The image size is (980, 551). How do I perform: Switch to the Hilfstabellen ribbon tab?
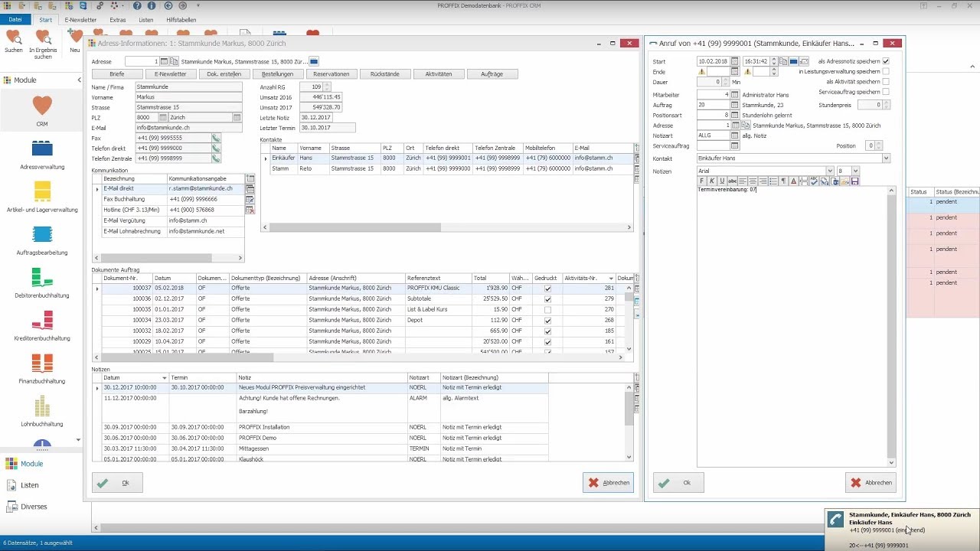181,20
